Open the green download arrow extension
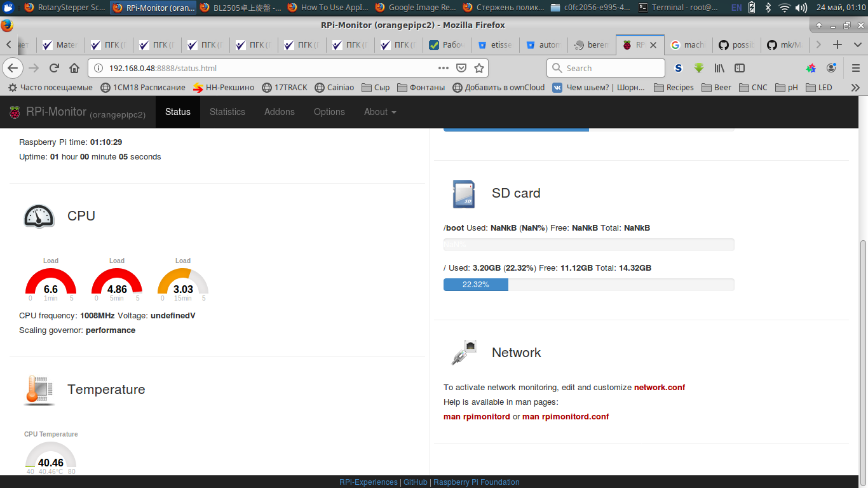Screen dimensions: 868x488 [699, 68]
